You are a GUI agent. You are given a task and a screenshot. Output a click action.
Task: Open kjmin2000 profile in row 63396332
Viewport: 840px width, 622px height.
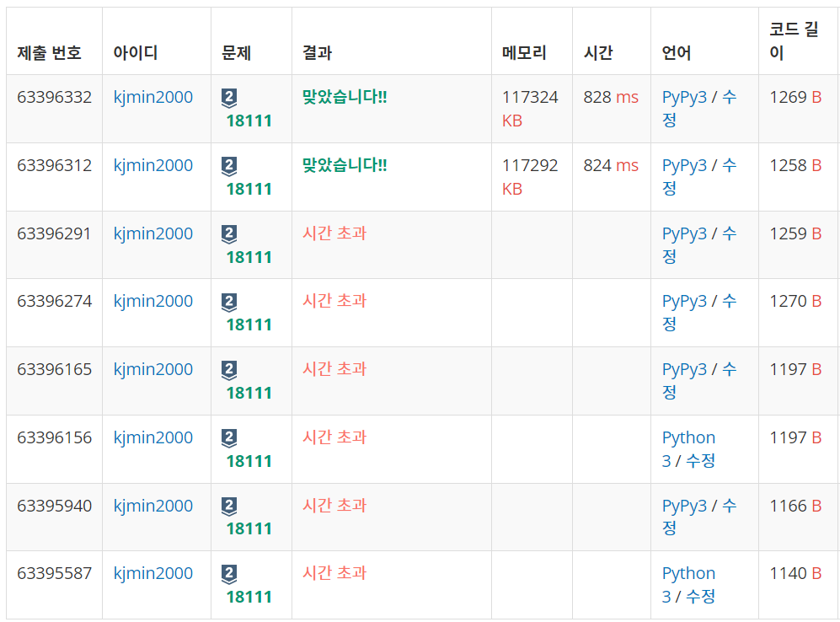[153, 98]
